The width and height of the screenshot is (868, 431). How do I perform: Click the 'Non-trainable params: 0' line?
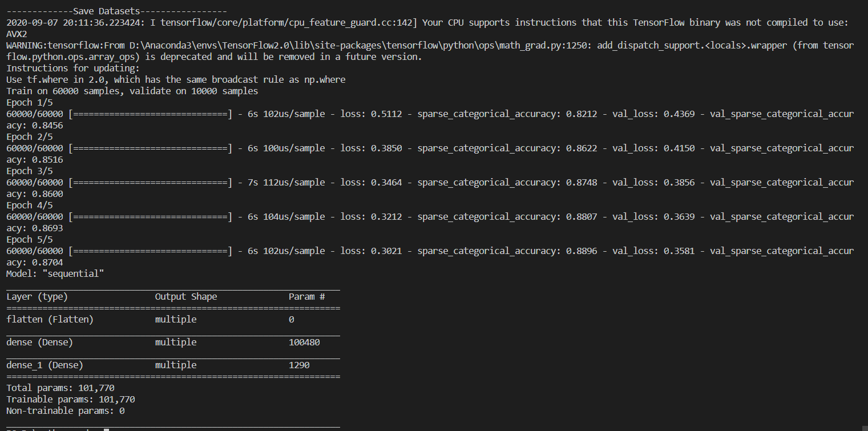pos(66,411)
